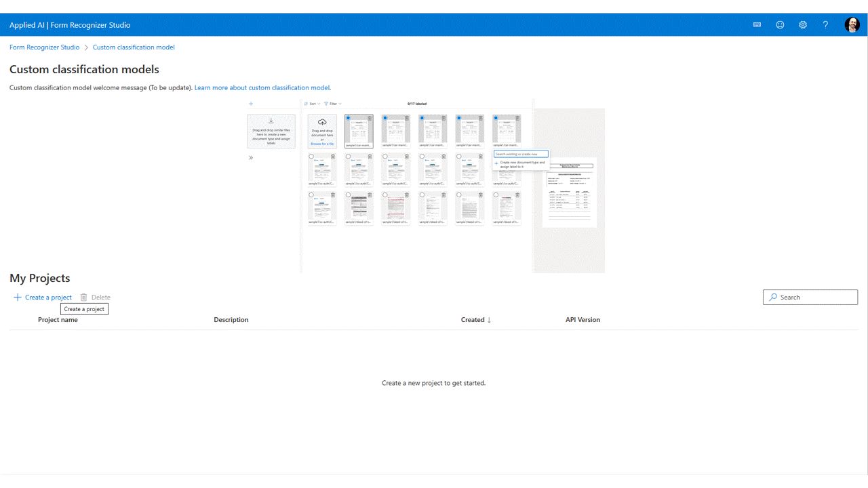Open the keyboard shortcuts icon
This screenshot has height=488, width=868.
[x=757, y=24]
